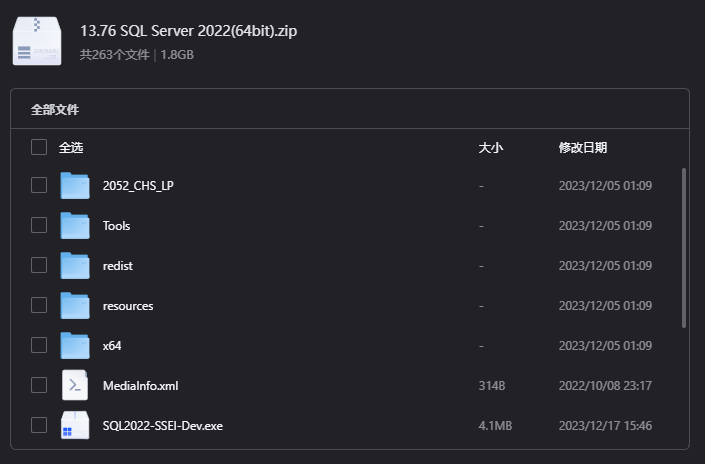Click the Tools folder icon
The width and height of the screenshot is (705, 464).
[x=75, y=225]
